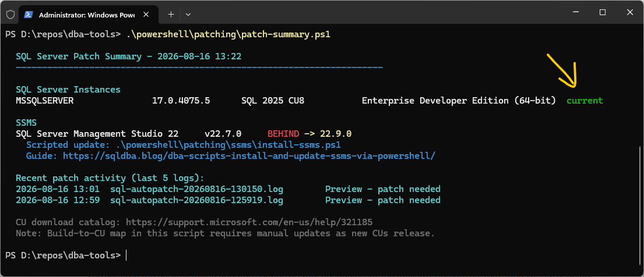Image resolution: width=644 pixels, height=277 pixels.
Task: Click the 'SQL 2025 CU8' text
Action: [273, 101]
